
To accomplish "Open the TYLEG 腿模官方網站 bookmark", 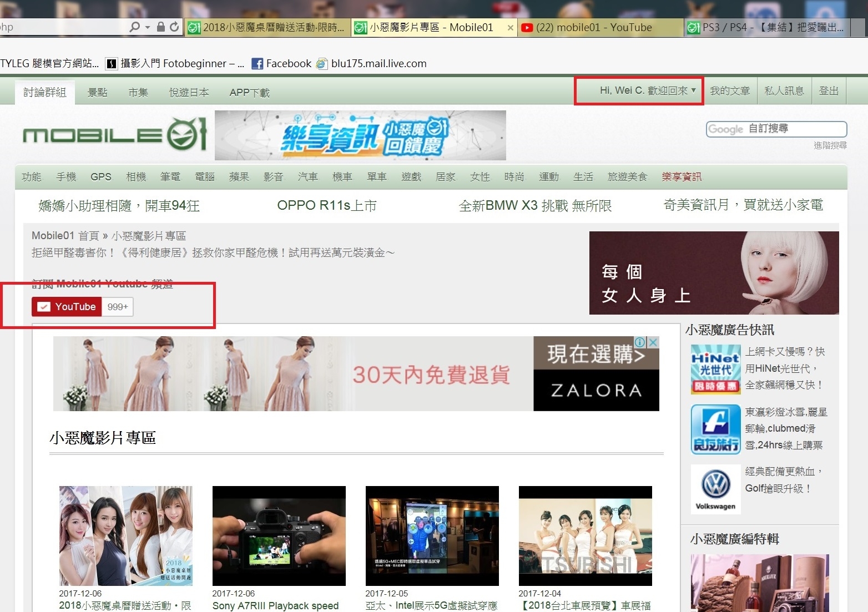I will 49,63.
